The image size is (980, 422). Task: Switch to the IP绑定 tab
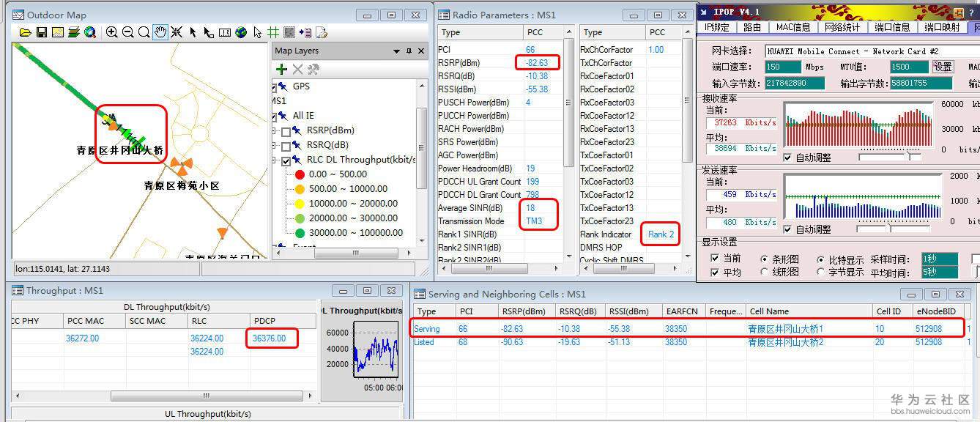717,27
